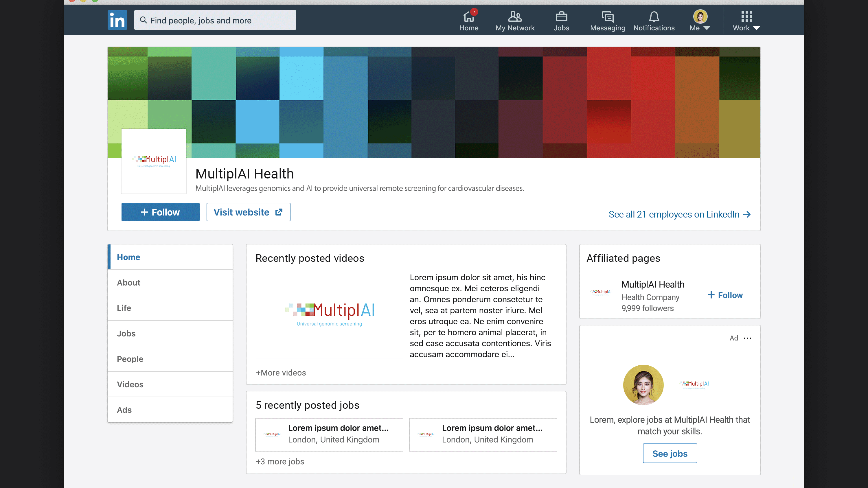Click the LinkedIn logo icon
The width and height of the screenshot is (868, 488).
click(117, 20)
